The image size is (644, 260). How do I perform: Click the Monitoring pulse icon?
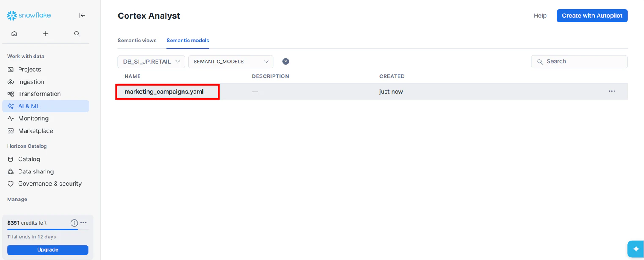coord(11,119)
